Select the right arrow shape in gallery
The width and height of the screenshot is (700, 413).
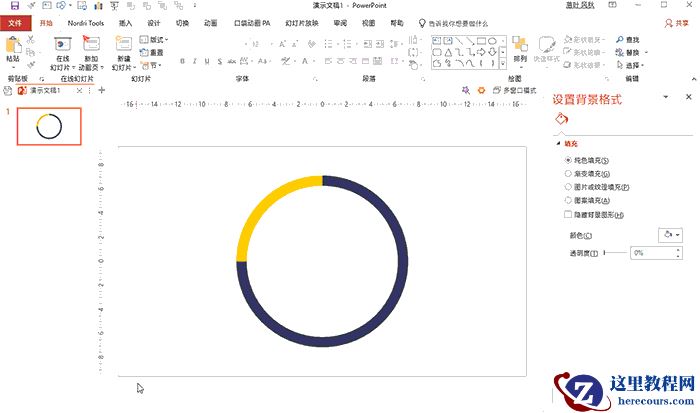click(481, 52)
